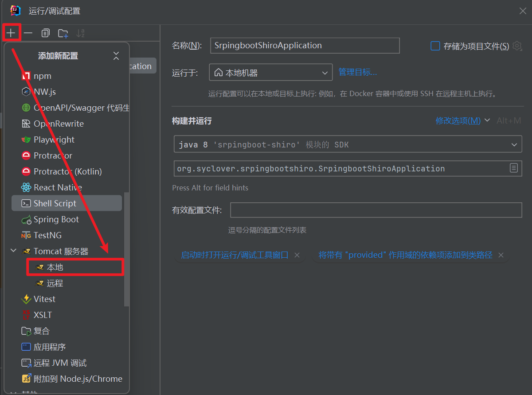Select npm configuration type

click(x=66, y=76)
